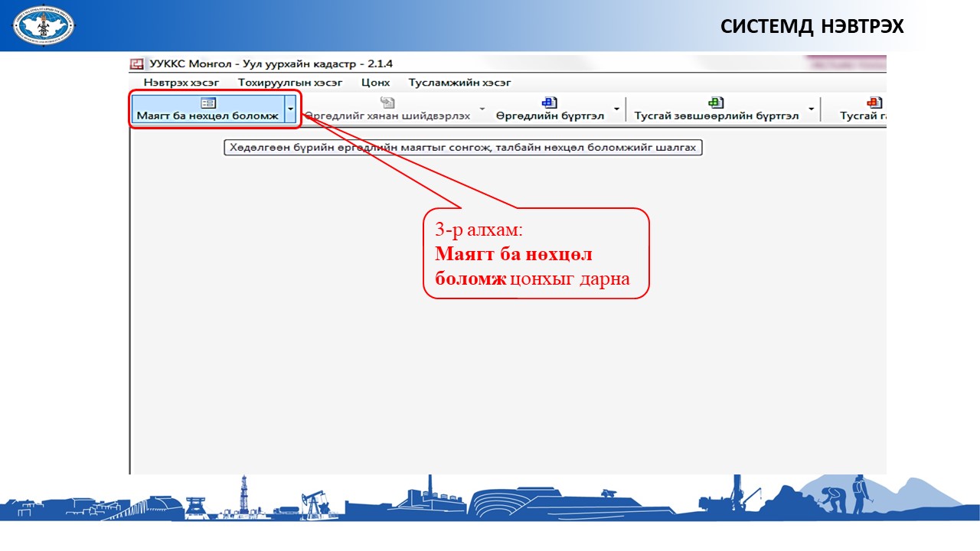
Task: Expand the Маягт ба нөхцөл боломж dropdown arrow
Action: [x=290, y=109]
